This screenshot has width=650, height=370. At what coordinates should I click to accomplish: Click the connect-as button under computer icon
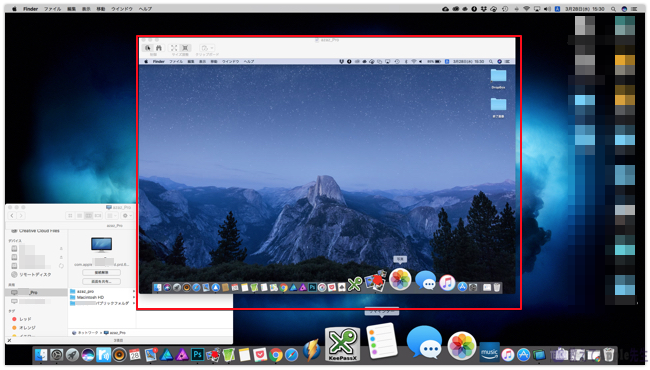[102, 272]
